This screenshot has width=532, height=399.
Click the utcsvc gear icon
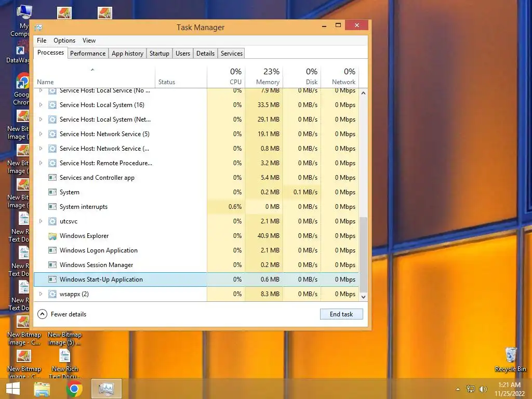click(52, 221)
